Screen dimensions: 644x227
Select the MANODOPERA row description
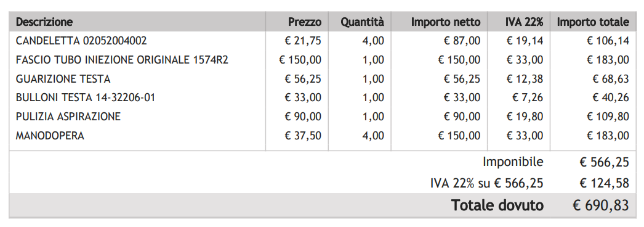[50, 135]
